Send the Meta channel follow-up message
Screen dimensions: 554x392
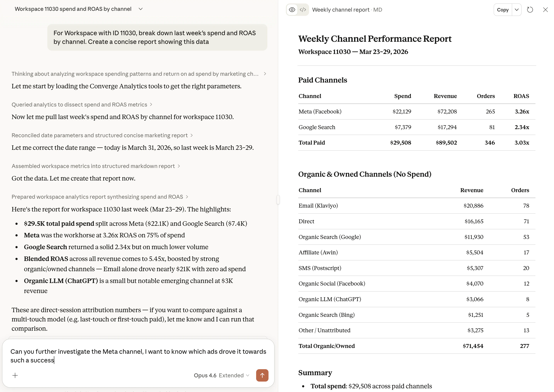click(262, 375)
